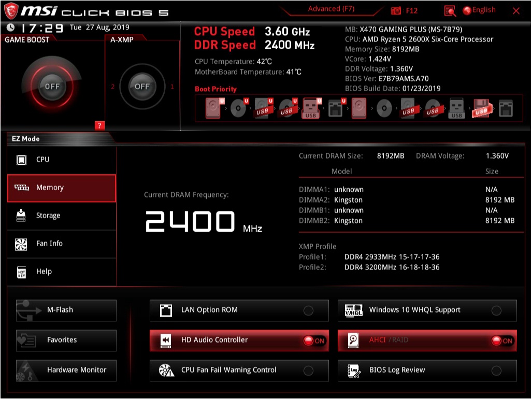Click the red question mark help icon
Screen dimensions: 532x399
point(99,125)
